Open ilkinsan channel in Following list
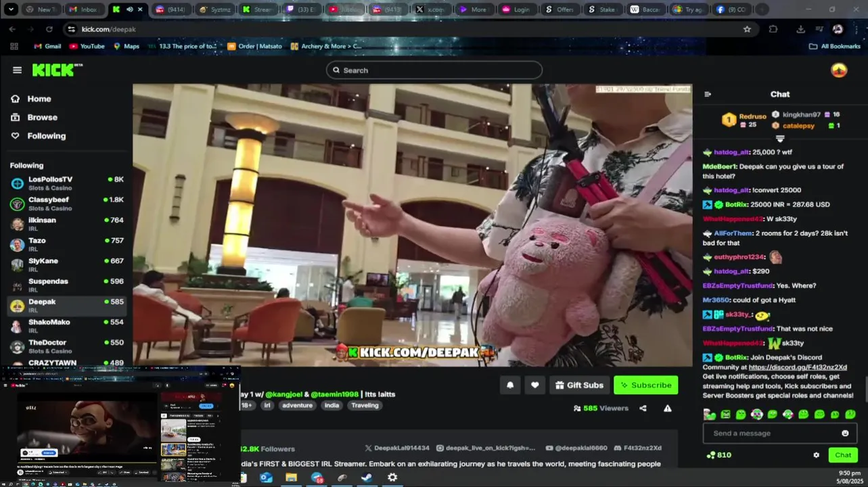868x487 pixels. click(66, 224)
